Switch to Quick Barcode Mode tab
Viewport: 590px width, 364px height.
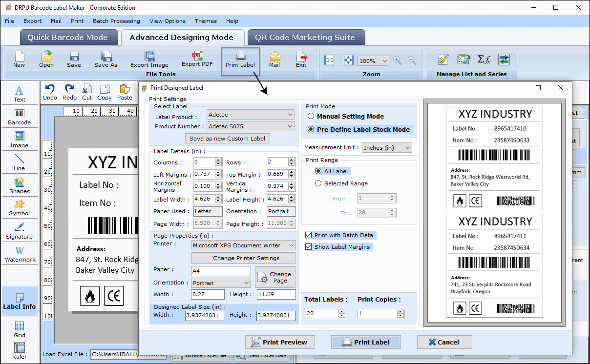click(x=69, y=38)
